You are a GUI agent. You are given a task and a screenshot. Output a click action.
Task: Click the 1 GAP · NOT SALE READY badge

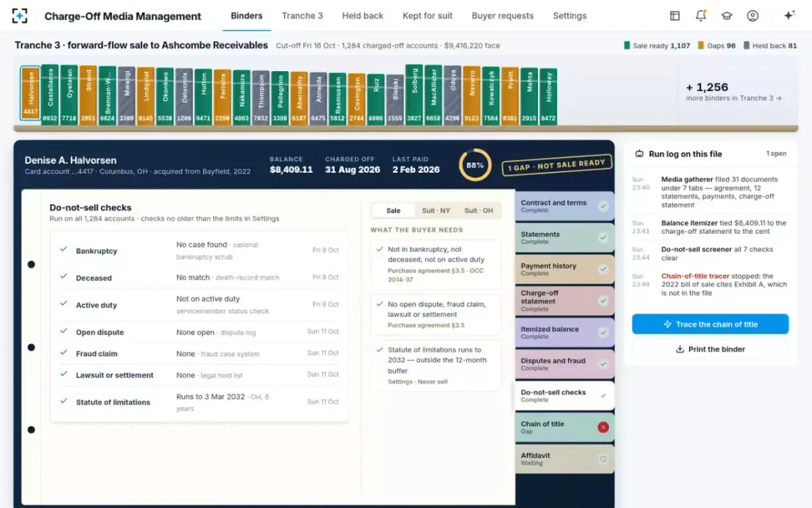point(557,165)
